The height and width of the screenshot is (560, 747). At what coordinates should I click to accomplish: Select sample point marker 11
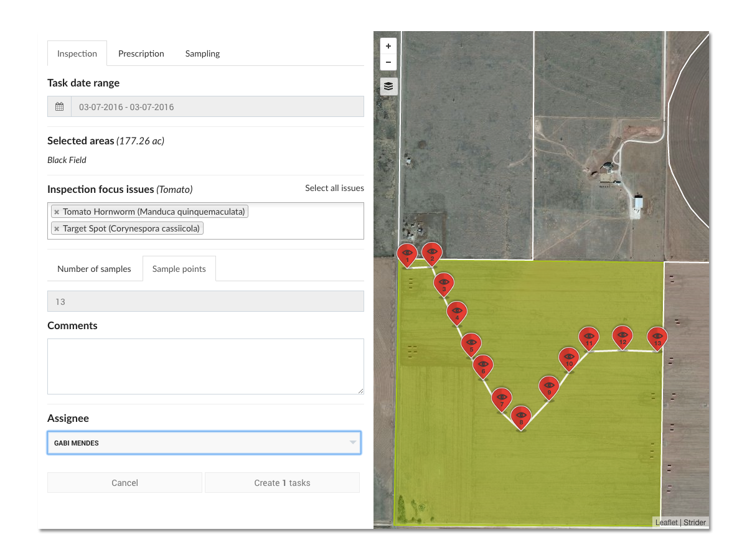[589, 339]
